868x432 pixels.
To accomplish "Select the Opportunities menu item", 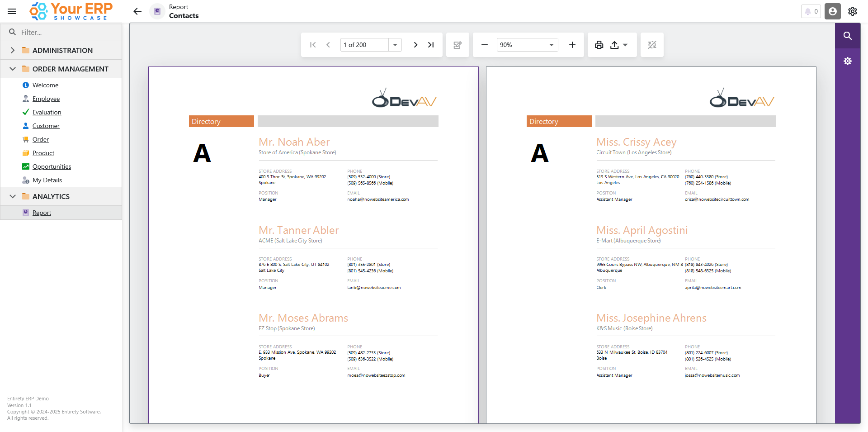I will point(52,166).
